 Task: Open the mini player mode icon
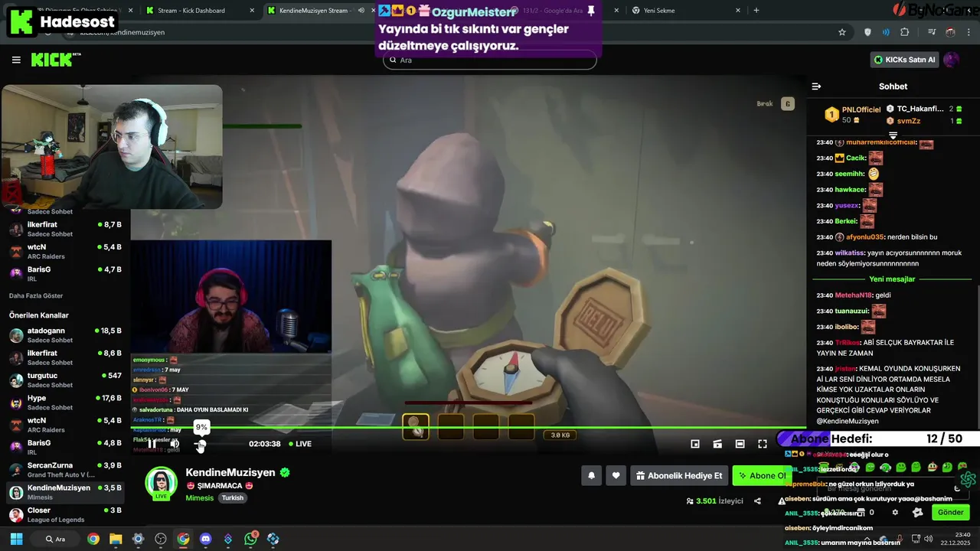coord(695,444)
